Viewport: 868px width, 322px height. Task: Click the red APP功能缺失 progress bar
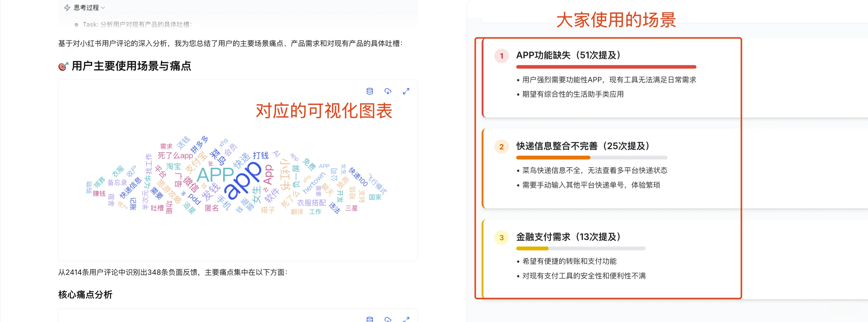[606, 67]
